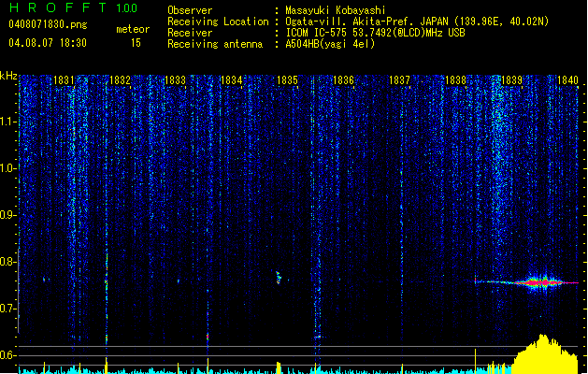Select antenna value A504HB(yagi 4el)
The width and height of the screenshot is (588, 374).
[330, 44]
